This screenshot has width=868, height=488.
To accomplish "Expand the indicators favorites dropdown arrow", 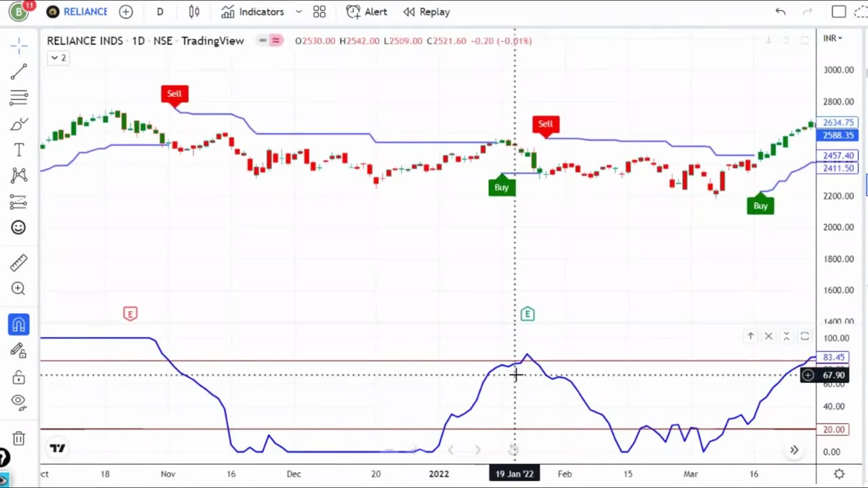I will point(298,12).
